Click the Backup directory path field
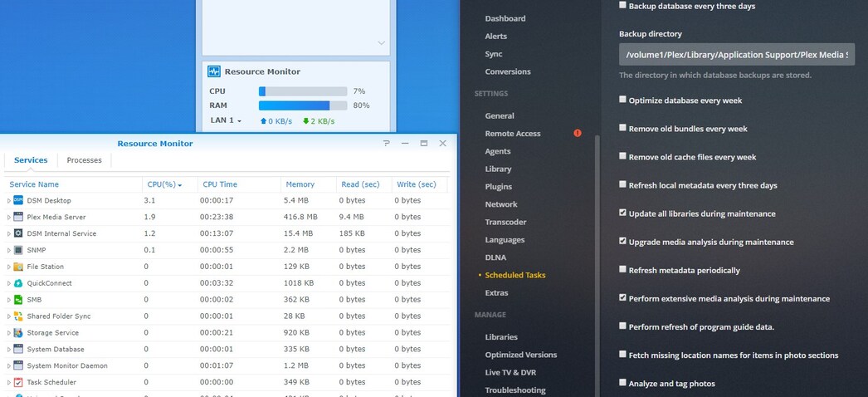Image resolution: width=868 pixels, height=397 pixels. [x=737, y=55]
